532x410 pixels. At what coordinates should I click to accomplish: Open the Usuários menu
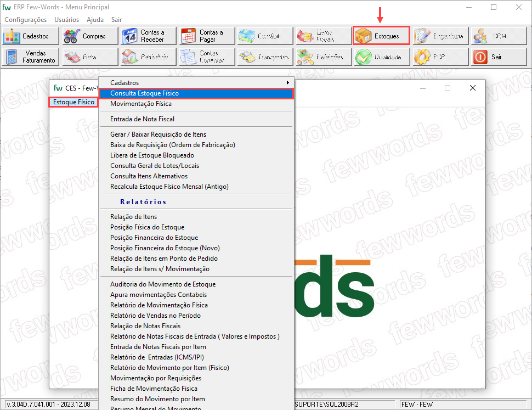pos(66,20)
